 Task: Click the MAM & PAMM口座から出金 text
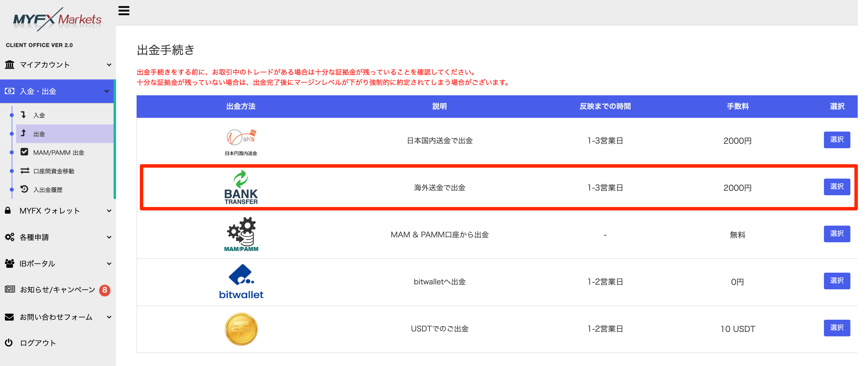point(439,235)
